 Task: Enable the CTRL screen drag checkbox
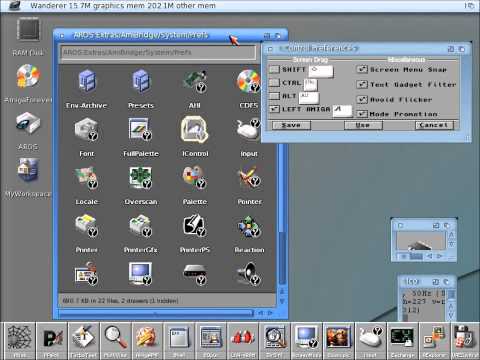[274, 83]
